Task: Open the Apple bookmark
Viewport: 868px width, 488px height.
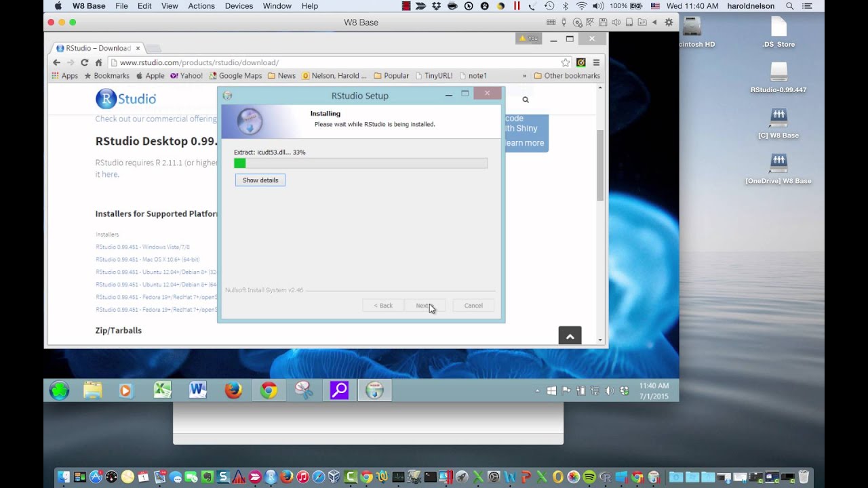Action: [x=150, y=76]
